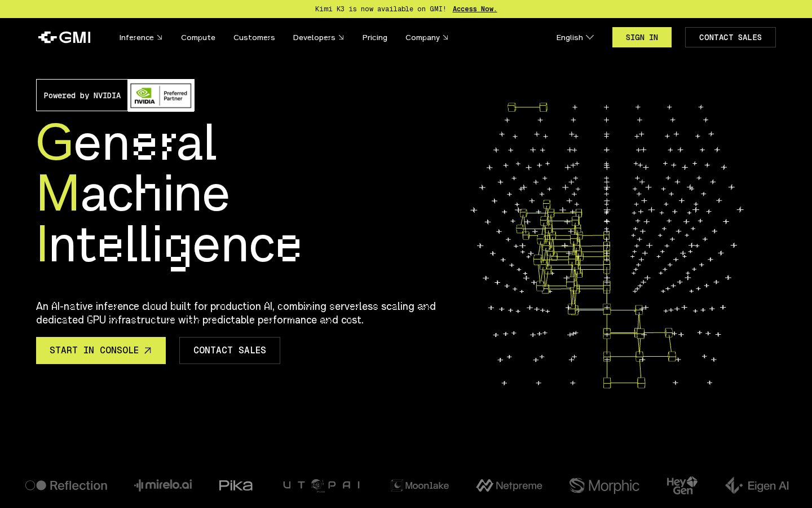Click the mirelo.ai logo
The image size is (812, 508).
[x=163, y=485]
